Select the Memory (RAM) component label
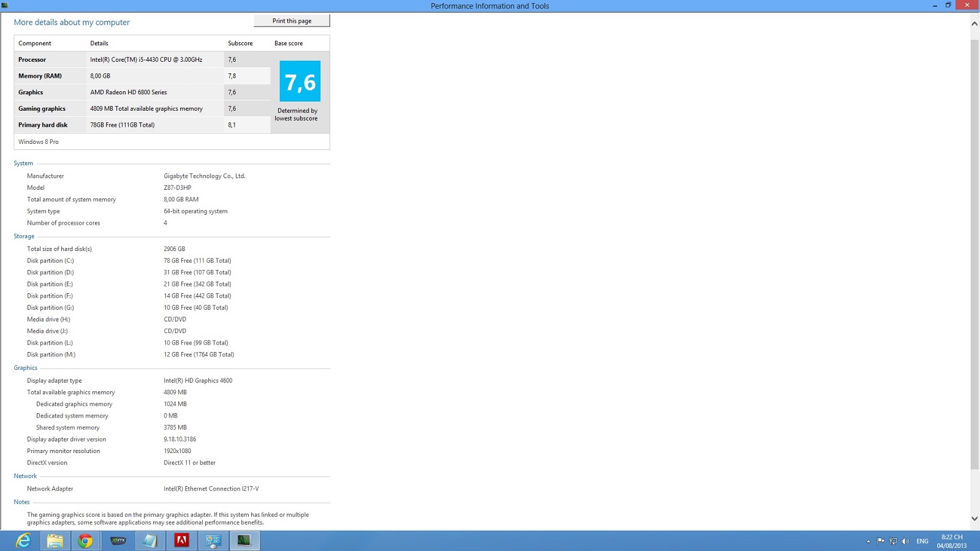 point(40,76)
